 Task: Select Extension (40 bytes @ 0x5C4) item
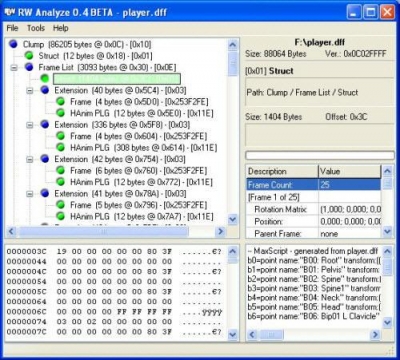tap(120, 90)
